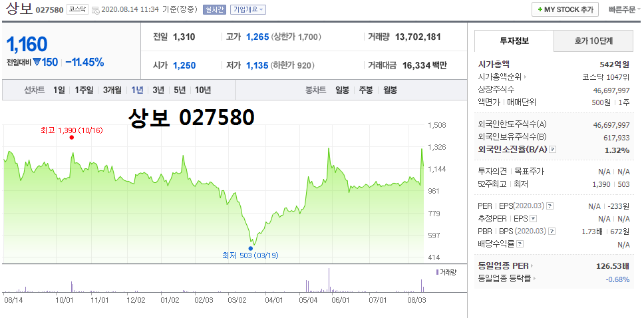Switch to 투자정보 tab
The height and width of the screenshot is (318, 644).
pos(514,41)
